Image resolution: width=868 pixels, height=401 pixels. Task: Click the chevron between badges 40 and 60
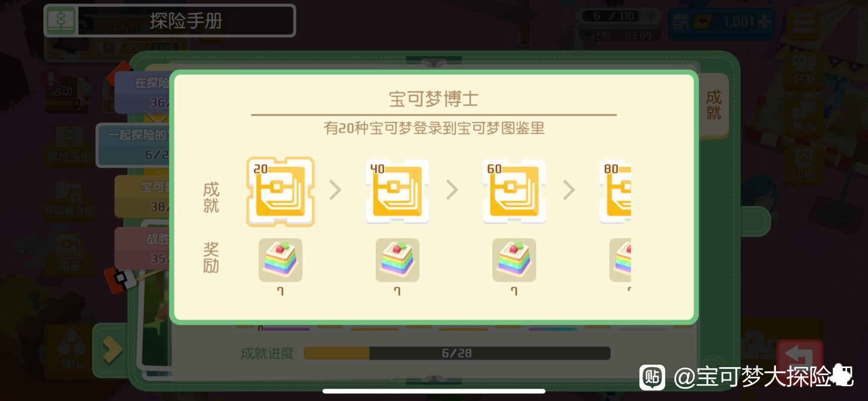click(452, 190)
